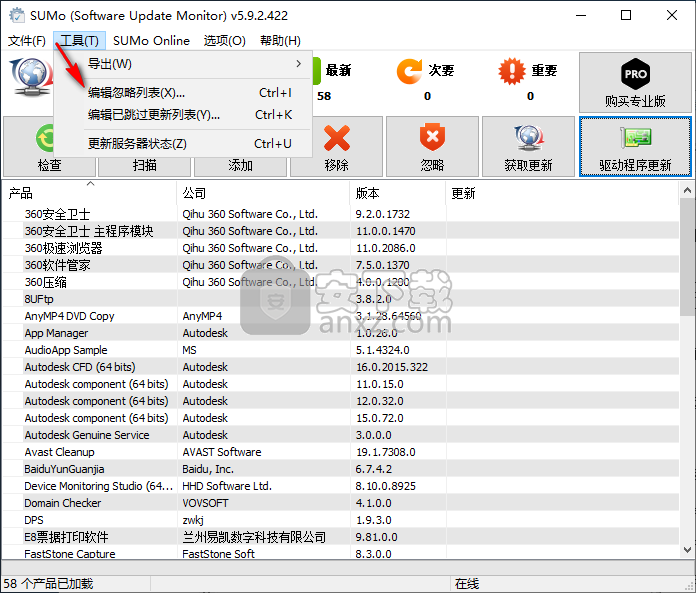Select the 8UFtp row
This screenshot has height=593, width=696.
341,299
